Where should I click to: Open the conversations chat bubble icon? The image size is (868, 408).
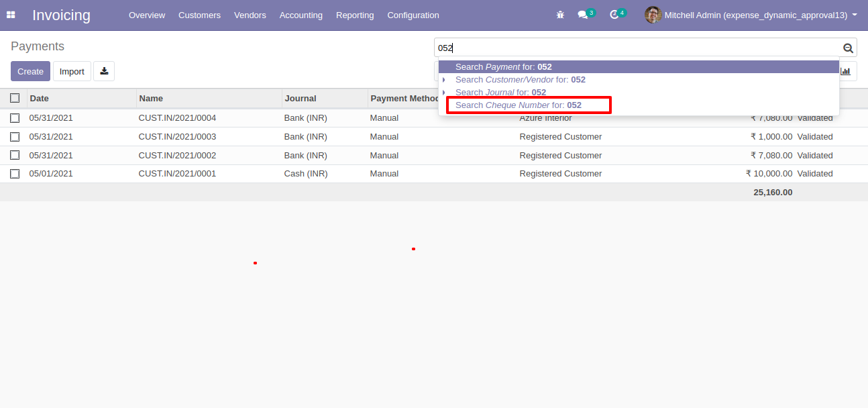(x=582, y=15)
